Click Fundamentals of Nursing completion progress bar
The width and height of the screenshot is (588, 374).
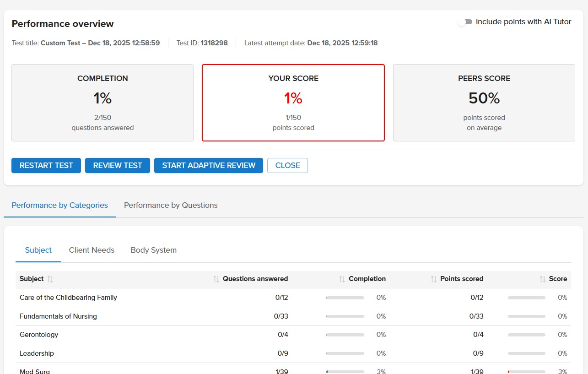[x=345, y=316]
